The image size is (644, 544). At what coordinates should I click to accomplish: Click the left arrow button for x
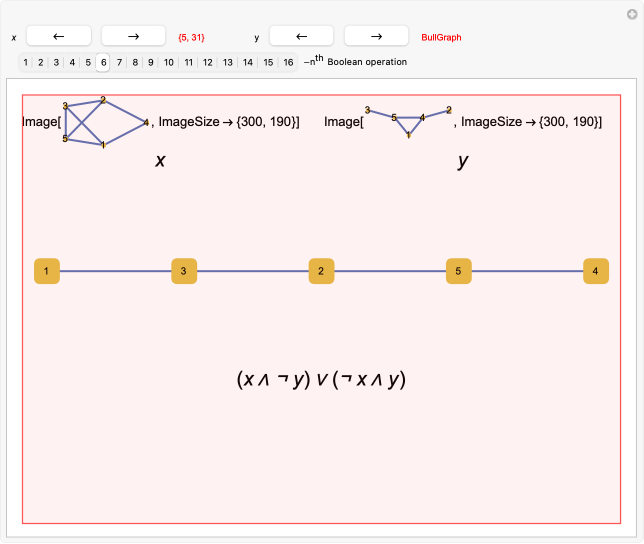click(x=58, y=36)
